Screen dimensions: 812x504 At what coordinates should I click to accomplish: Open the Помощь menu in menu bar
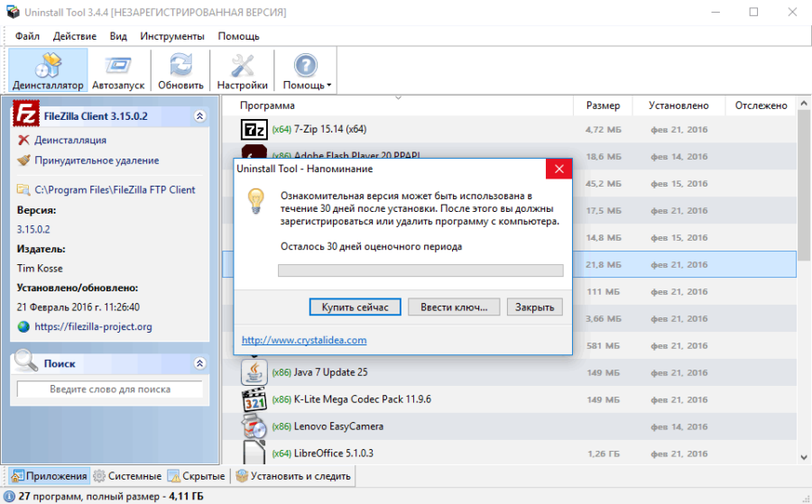[238, 36]
